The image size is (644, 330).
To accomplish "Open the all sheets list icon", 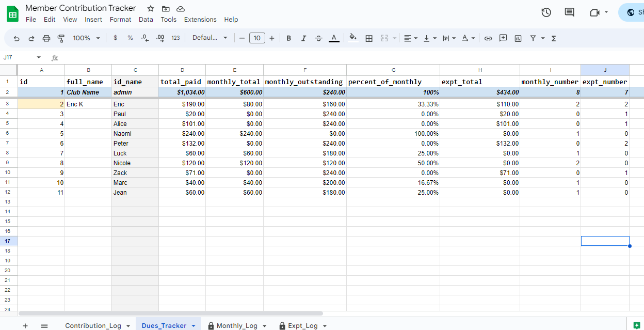I will point(44,325).
